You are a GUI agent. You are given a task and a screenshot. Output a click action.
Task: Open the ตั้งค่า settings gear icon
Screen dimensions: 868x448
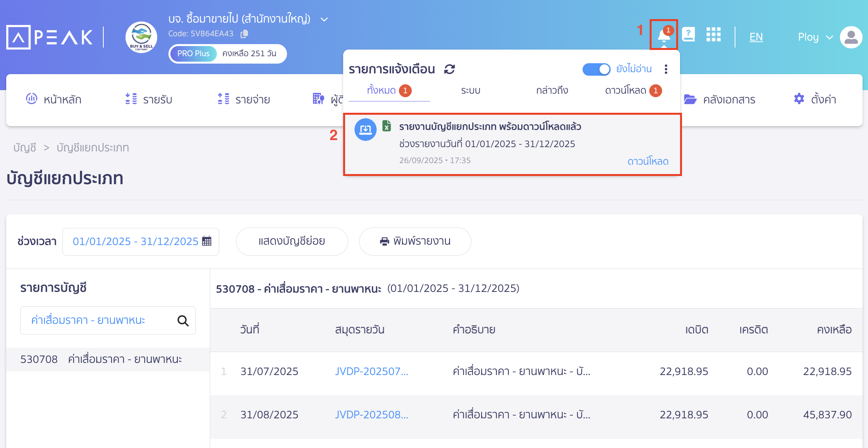(x=799, y=99)
